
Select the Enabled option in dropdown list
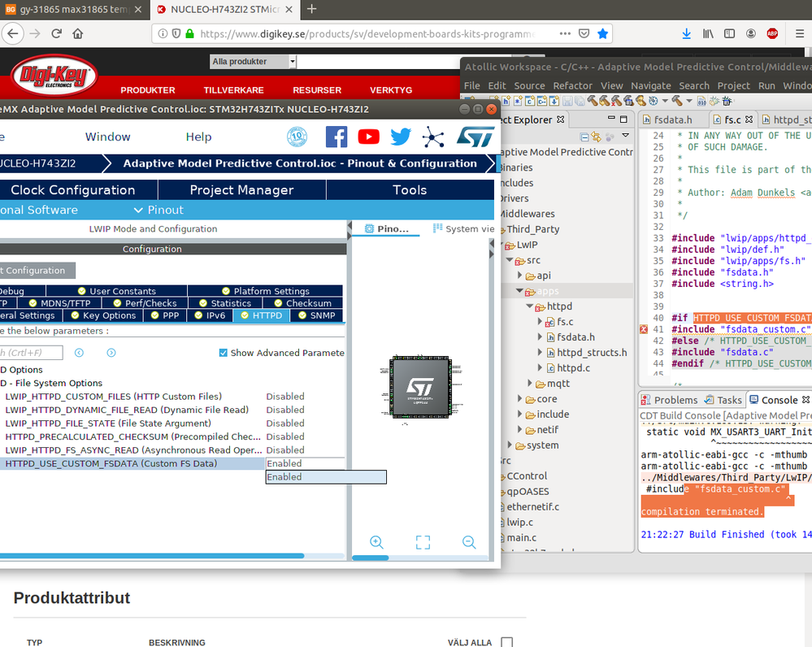(x=326, y=477)
